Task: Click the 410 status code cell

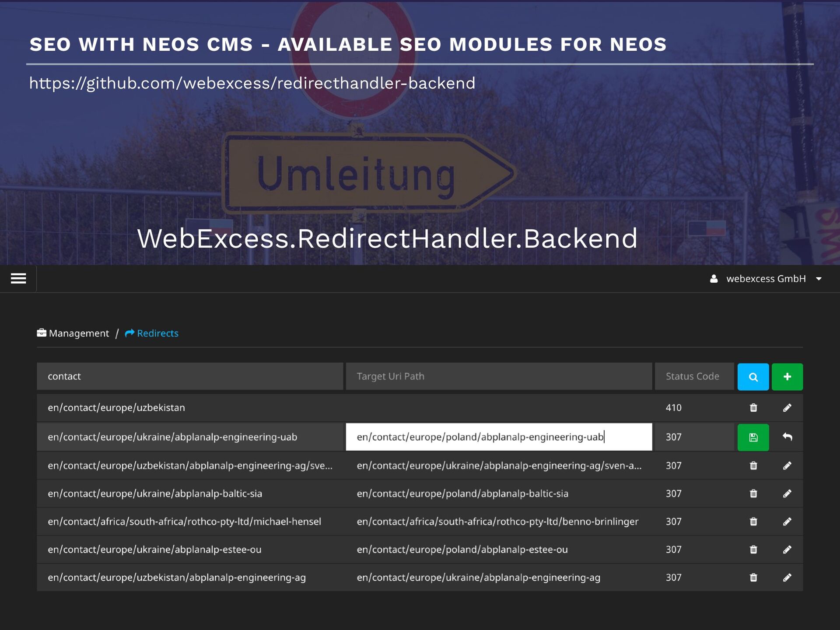Action: [x=673, y=408]
